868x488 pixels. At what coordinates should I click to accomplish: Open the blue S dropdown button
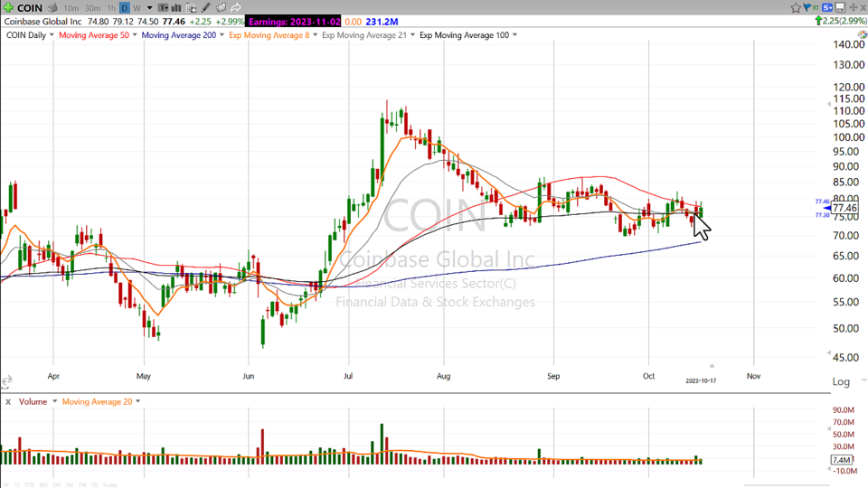827,7
